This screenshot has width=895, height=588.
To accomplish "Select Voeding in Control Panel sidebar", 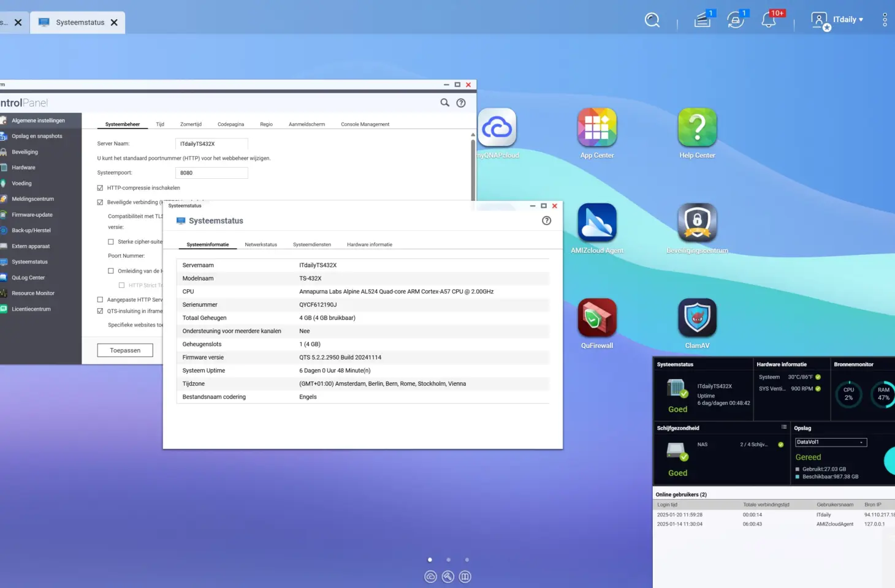I will [x=40, y=183].
